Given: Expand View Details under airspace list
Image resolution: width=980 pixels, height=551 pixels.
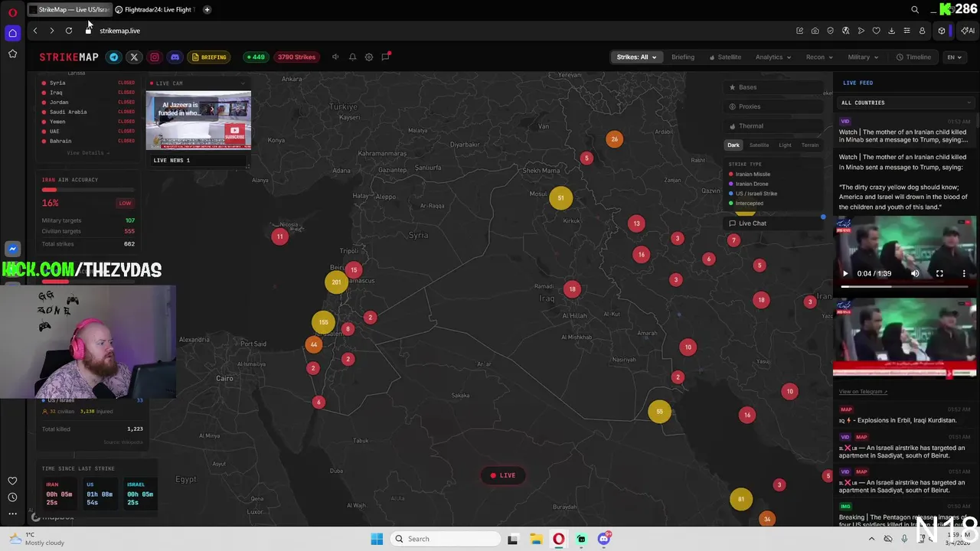Looking at the screenshot, I should (x=88, y=153).
